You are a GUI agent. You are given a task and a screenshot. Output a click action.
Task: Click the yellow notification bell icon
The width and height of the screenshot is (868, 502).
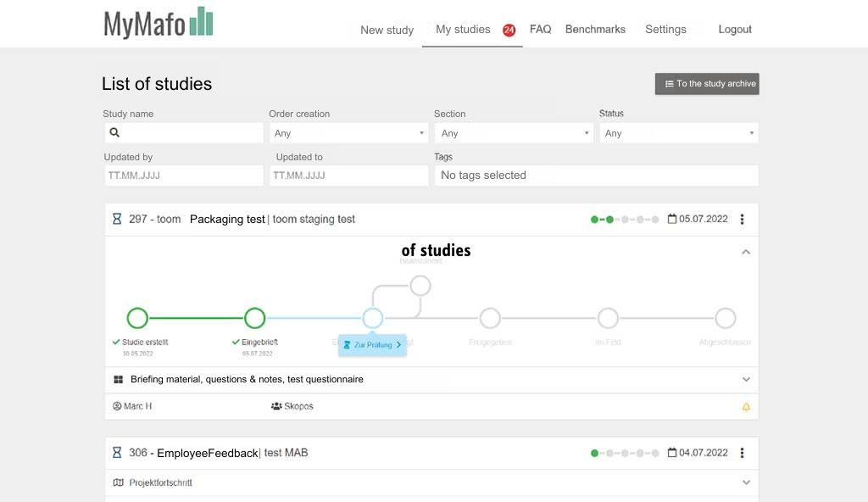(746, 407)
